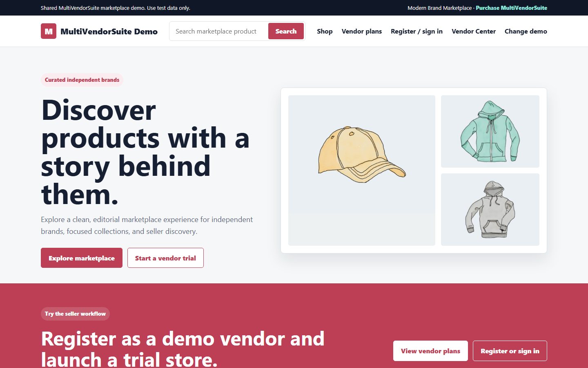Click the Try the seller workflow badge
The height and width of the screenshot is (368, 588).
coord(75,314)
